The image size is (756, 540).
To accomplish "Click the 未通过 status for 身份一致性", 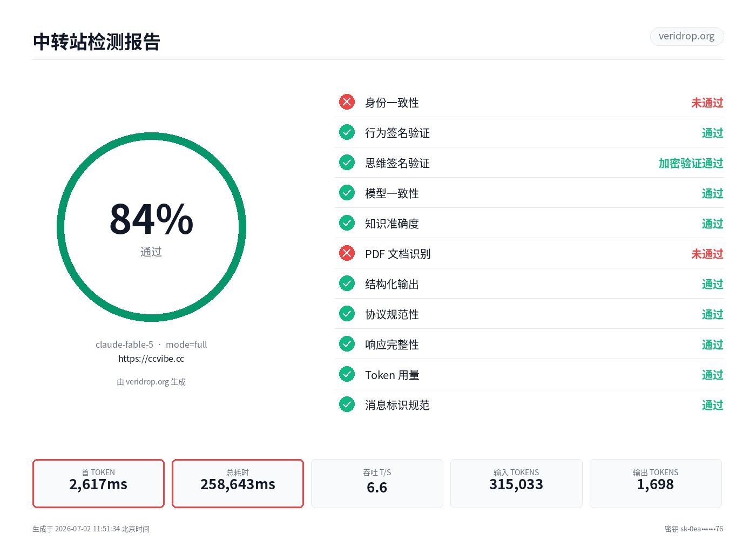I will coord(707,103).
